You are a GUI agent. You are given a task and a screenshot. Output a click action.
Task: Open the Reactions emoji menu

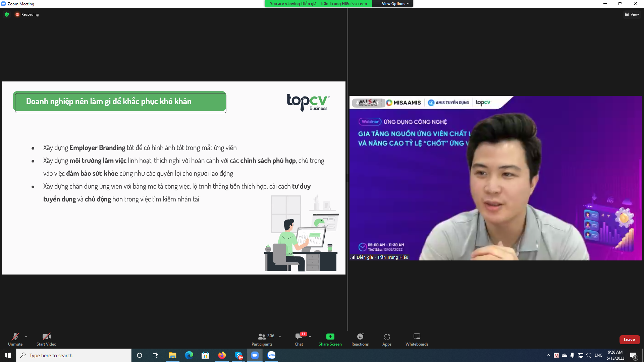tap(360, 337)
